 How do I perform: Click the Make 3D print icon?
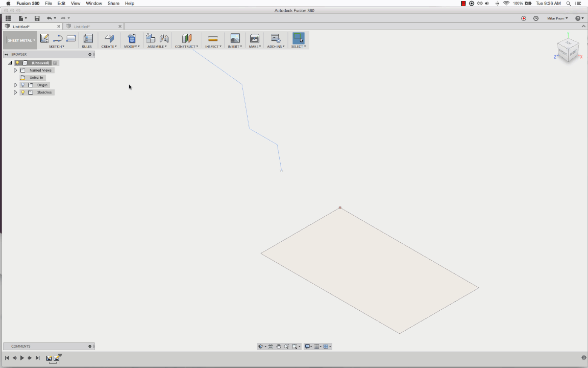[x=255, y=38]
